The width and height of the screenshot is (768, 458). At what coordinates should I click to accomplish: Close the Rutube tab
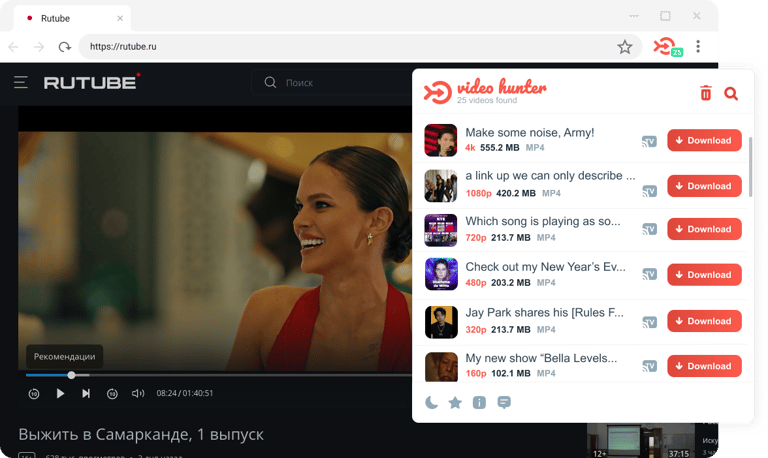click(120, 18)
